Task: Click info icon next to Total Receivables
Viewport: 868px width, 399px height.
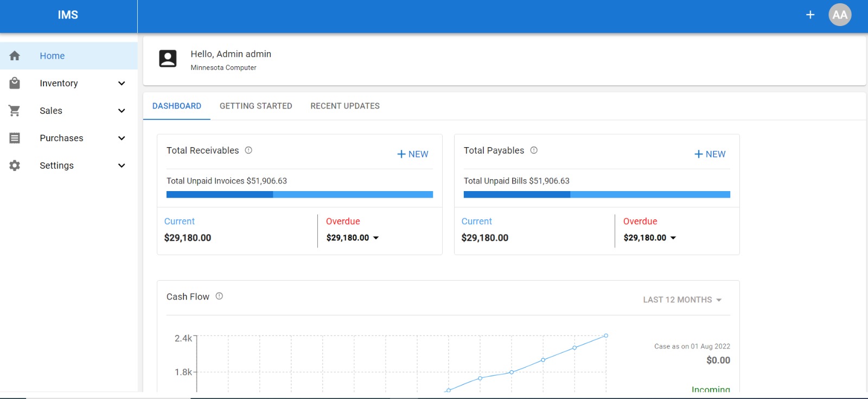Action: coord(248,150)
